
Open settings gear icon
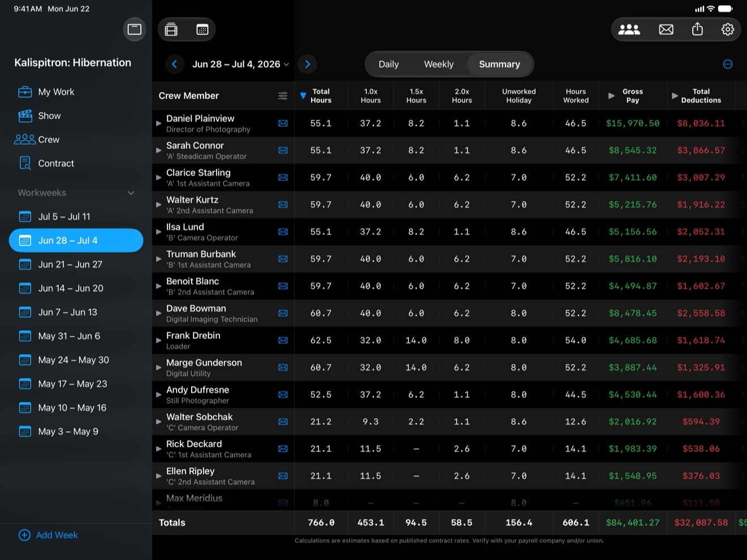click(728, 29)
